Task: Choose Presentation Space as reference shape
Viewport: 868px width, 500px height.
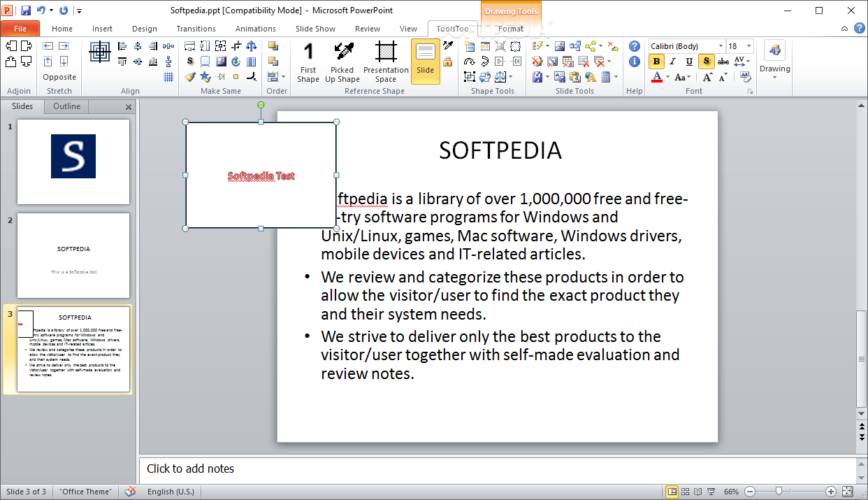Action: tap(386, 62)
